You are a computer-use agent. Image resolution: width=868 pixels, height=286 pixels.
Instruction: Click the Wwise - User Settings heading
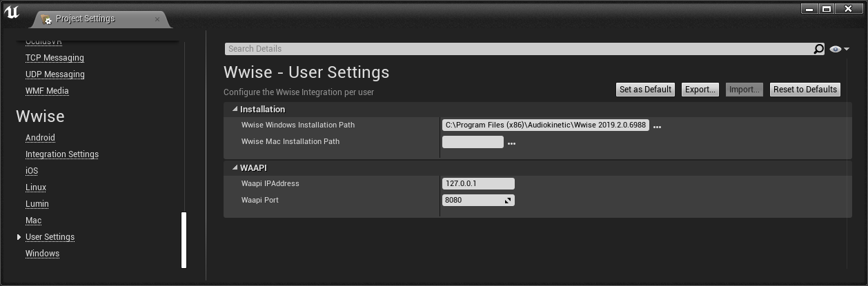[306, 72]
